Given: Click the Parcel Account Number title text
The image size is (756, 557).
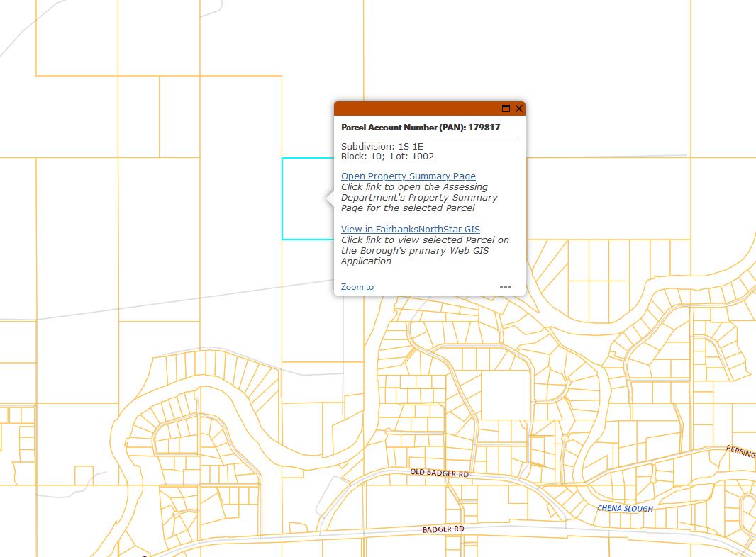Looking at the screenshot, I should click(x=420, y=128).
